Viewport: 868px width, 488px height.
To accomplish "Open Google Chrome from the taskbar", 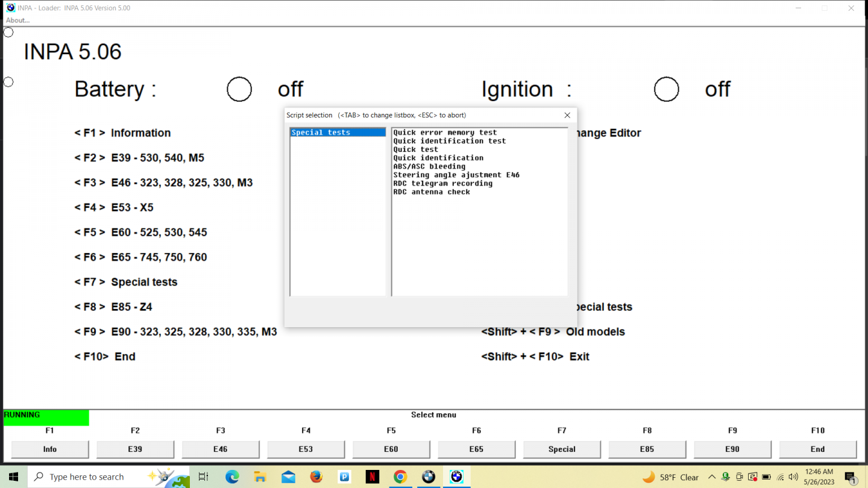I will click(400, 477).
